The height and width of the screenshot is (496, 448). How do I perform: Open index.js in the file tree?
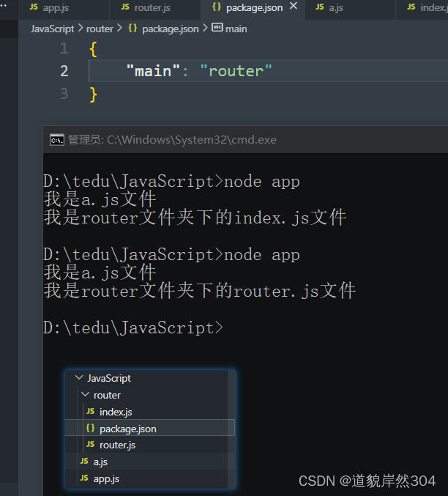click(x=146, y=412)
